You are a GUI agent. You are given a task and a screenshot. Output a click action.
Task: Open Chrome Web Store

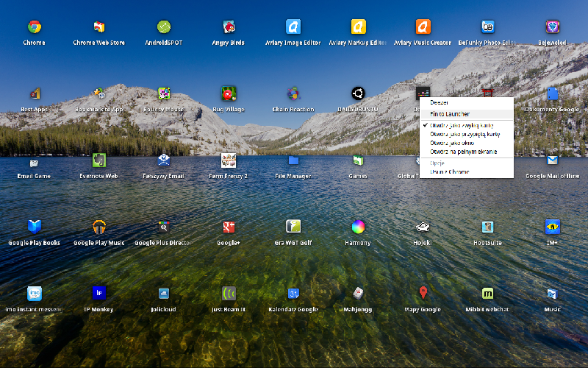[x=99, y=27]
